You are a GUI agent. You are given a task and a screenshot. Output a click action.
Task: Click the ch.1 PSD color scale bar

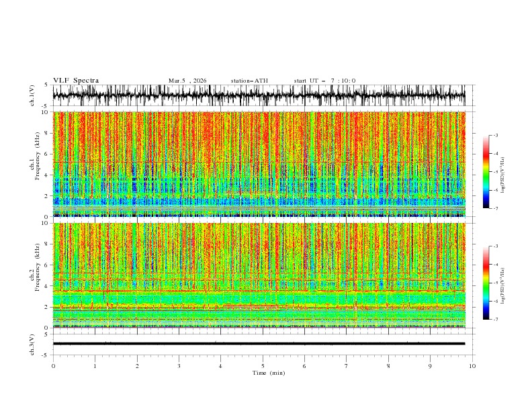tap(486, 172)
